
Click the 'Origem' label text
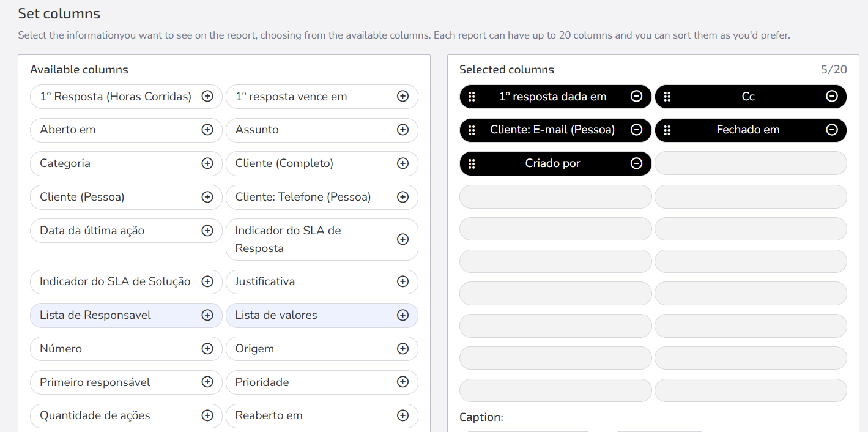[x=254, y=349]
